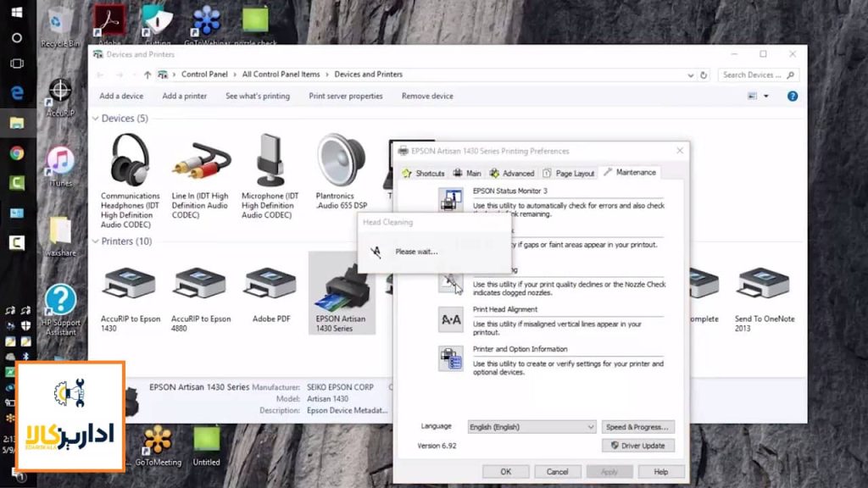
Task: Open File Explorer from the taskbar
Action: (17, 123)
